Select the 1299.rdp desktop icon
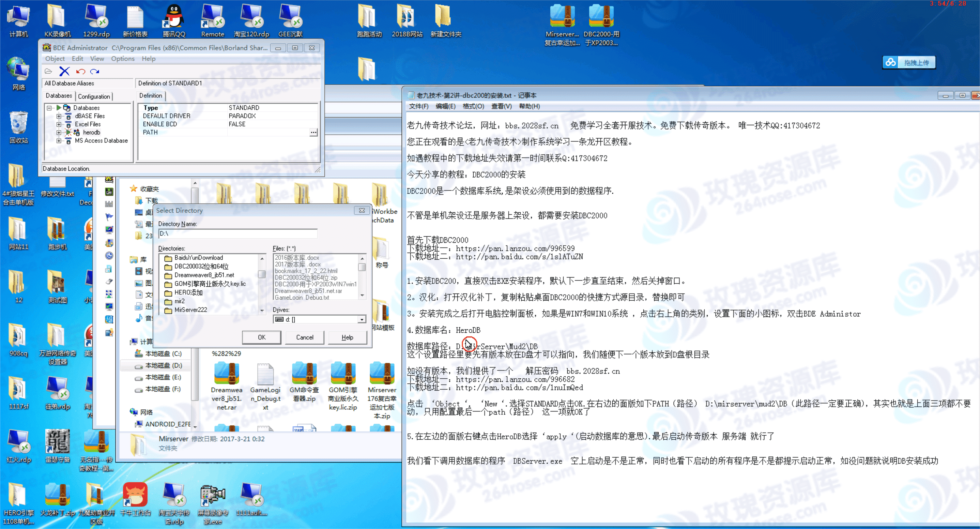This screenshot has height=529, width=980. click(96, 21)
